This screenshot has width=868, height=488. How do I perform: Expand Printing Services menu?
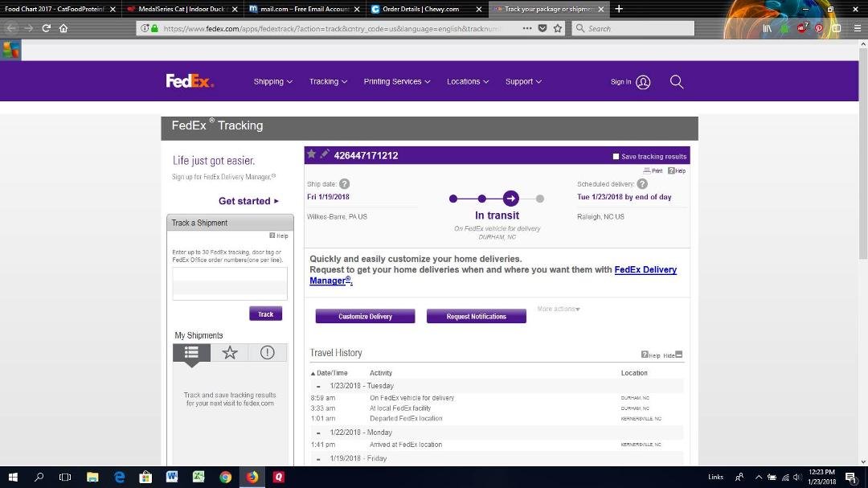tap(397, 81)
